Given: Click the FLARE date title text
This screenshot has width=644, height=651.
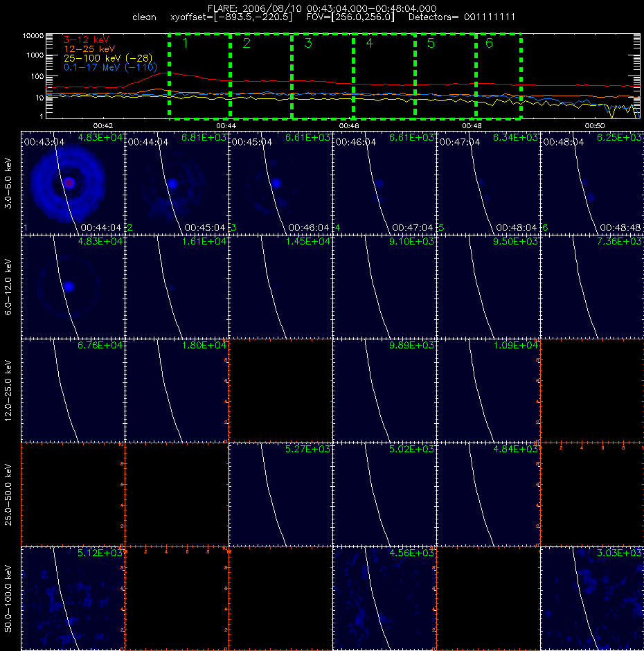Looking at the screenshot, I should pyautogui.click(x=322, y=8).
